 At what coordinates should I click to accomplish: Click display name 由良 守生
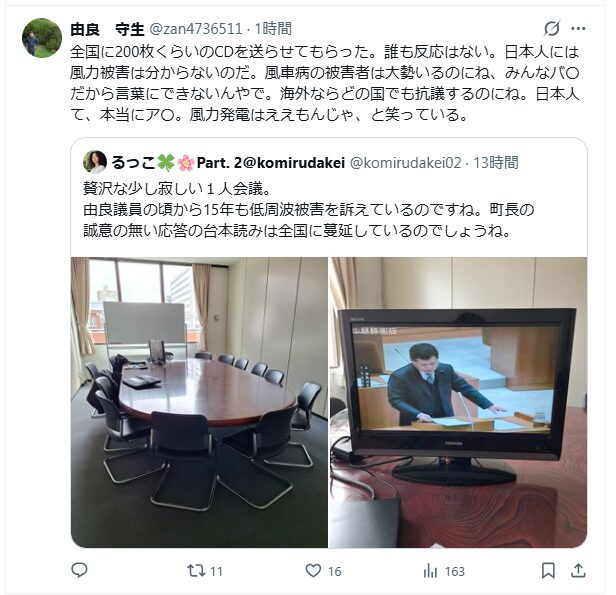tap(107, 29)
